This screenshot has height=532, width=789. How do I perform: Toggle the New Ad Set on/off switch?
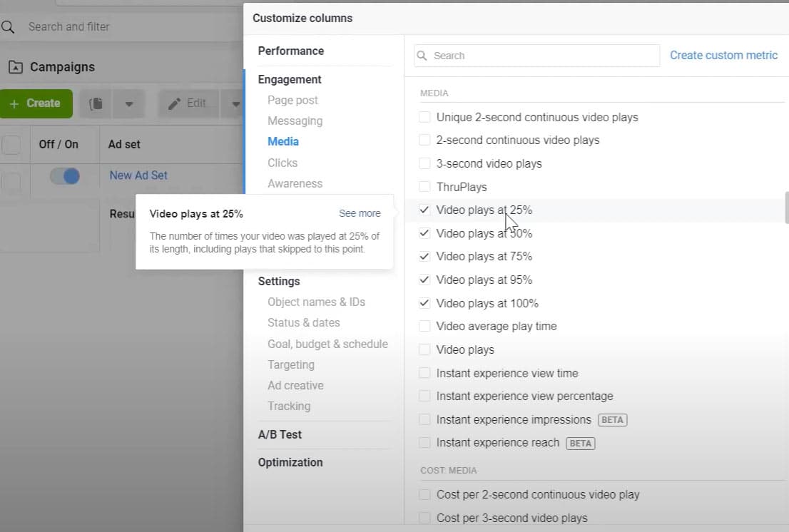pos(65,175)
